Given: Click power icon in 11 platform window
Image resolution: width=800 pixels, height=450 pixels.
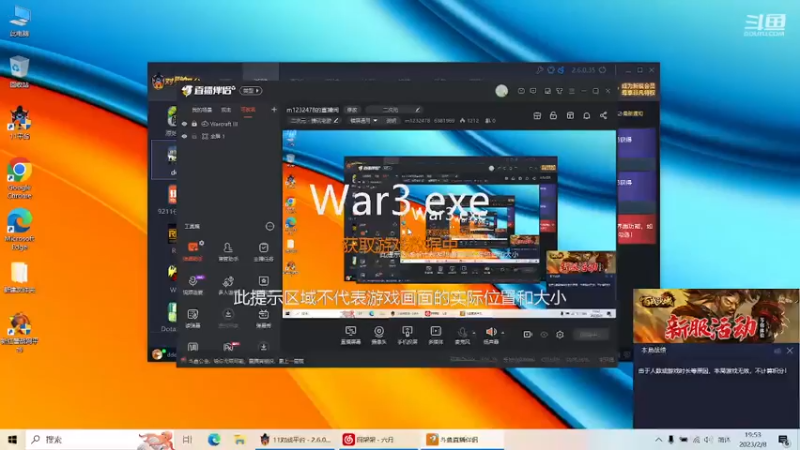Looking at the screenshot, I should [x=603, y=70].
